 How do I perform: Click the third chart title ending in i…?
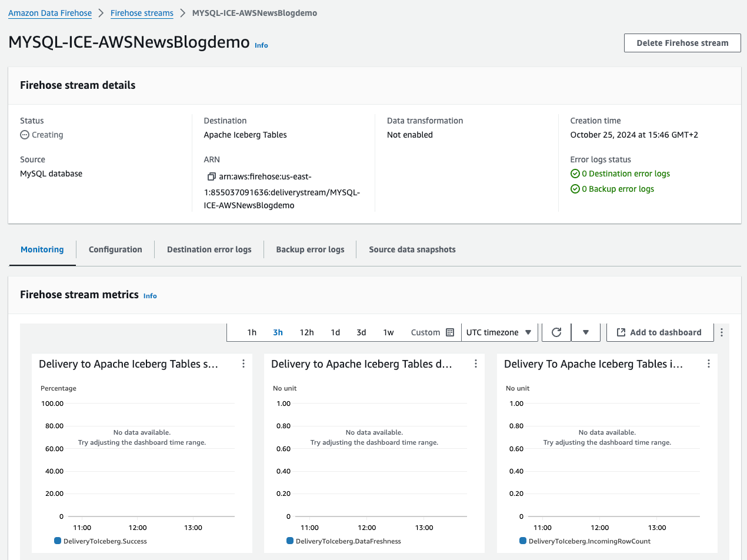[x=593, y=364]
